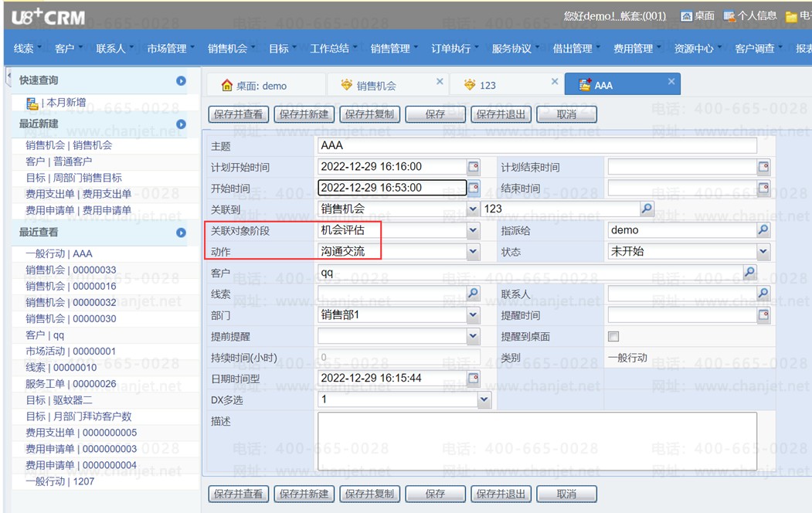Click round arrow icon of 快速查询 panel
The height and width of the screenshot is (513, 812).
click(x=181, y=81)
